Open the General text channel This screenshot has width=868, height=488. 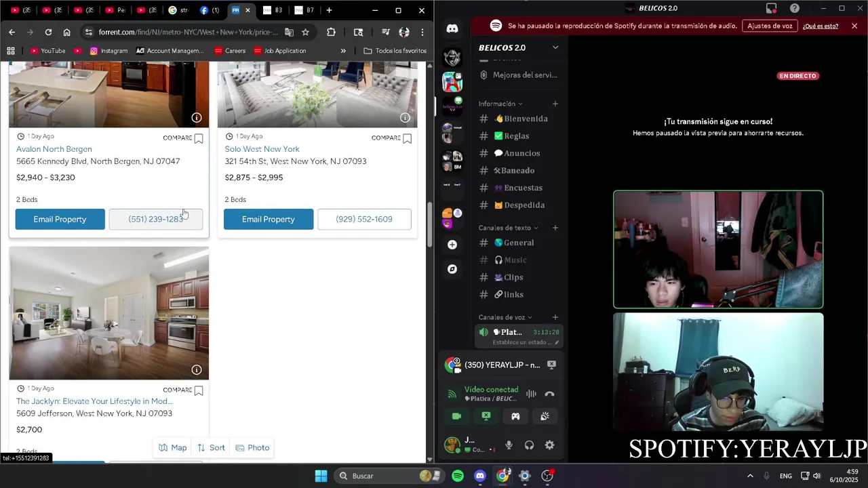click(519, 243)
